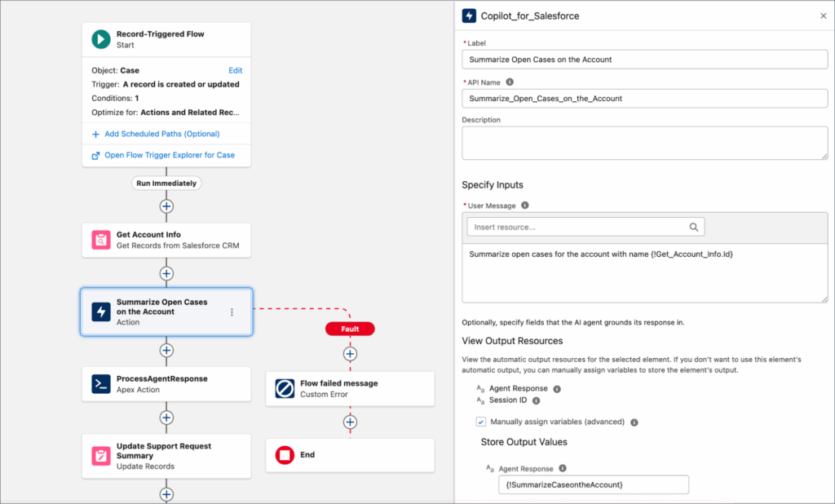Image resolution: width=835 pixels, height=504 pixels.
Task: Click the User Message info icon
Action: click(x=525, y=206)
